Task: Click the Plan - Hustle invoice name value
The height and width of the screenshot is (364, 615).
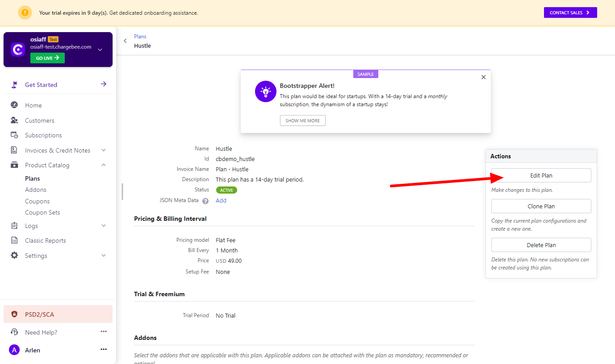Action: 232,169
